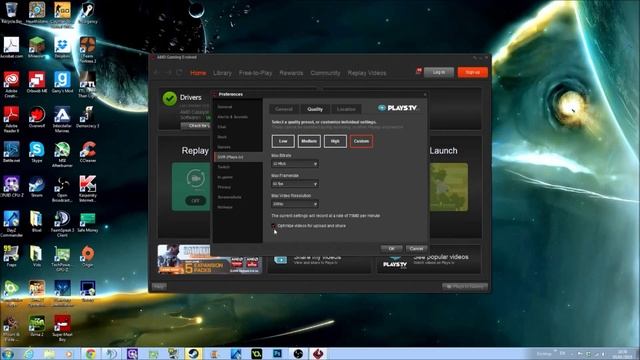Image resolution: width=640 pixels, height=360 pixels.
Task: Switch to the General tab in Preferences
Action: click(283, 109)
